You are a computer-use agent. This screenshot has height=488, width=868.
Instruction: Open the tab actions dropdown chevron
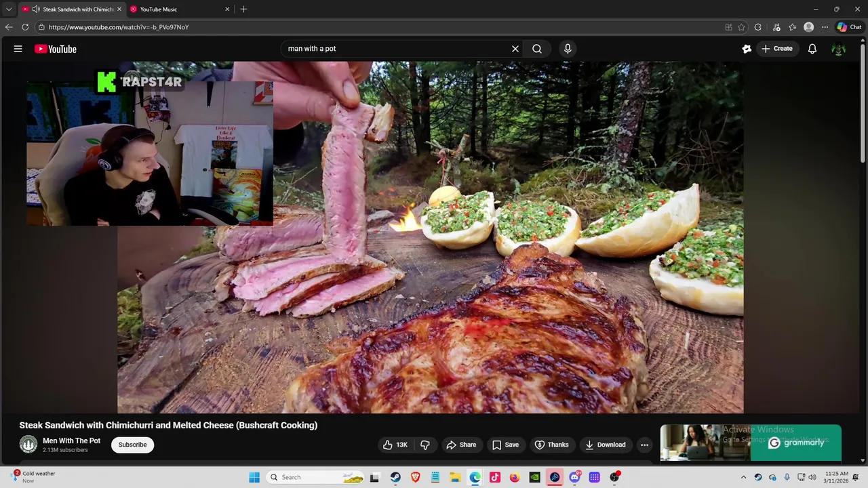tap(8, 9)
